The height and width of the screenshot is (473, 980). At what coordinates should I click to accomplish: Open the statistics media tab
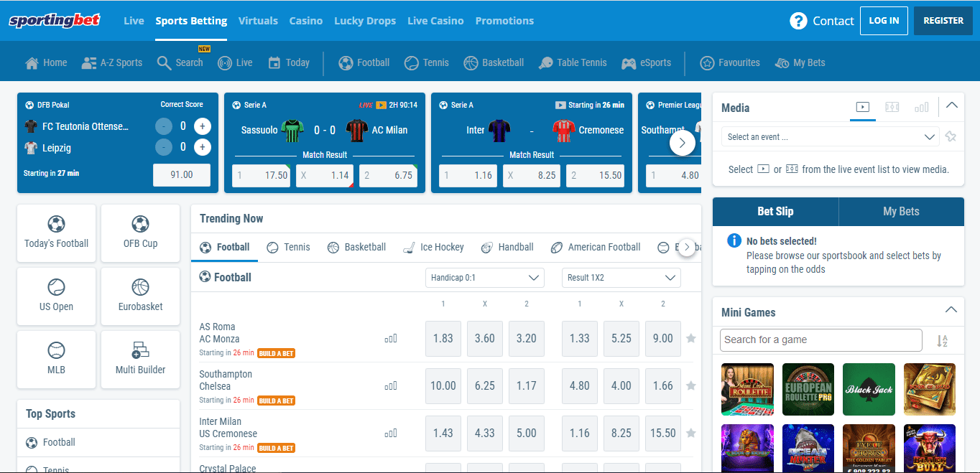[x=922, y=108]
